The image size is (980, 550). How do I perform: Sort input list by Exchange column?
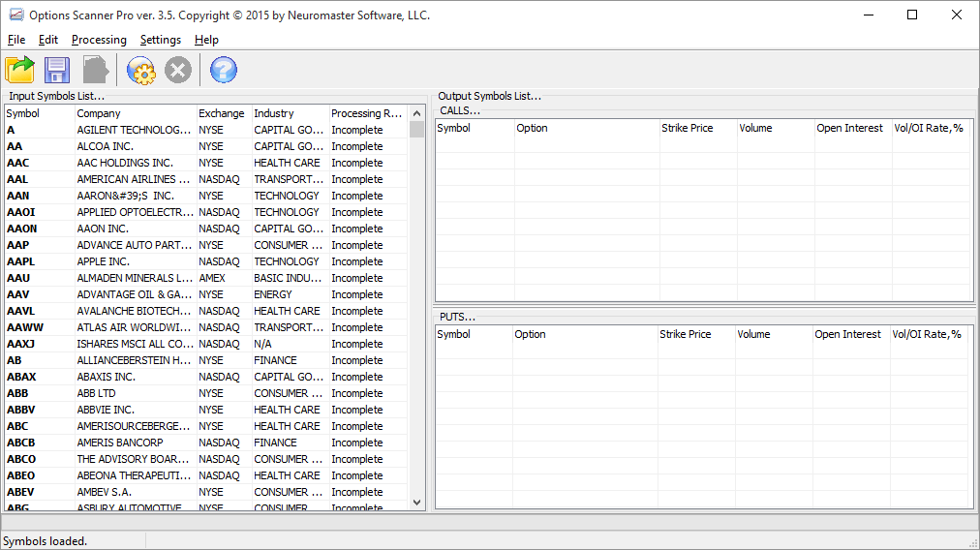(225, 113)
